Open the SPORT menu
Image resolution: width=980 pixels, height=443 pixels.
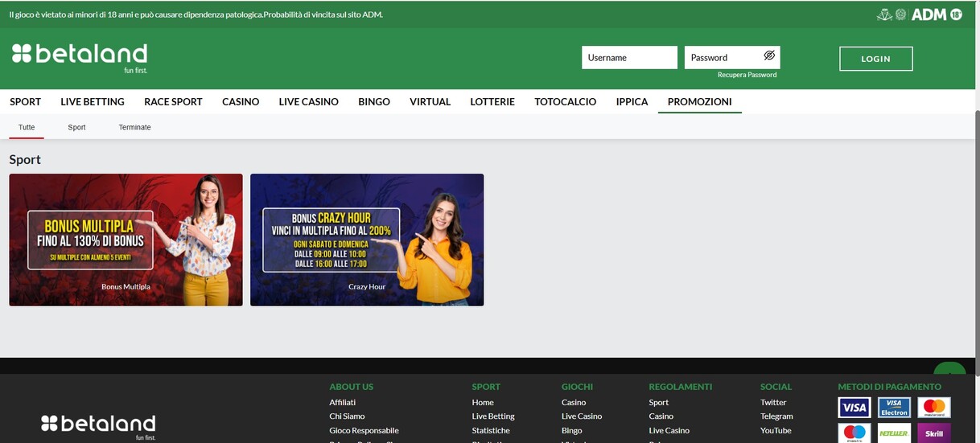pos(25,101)
